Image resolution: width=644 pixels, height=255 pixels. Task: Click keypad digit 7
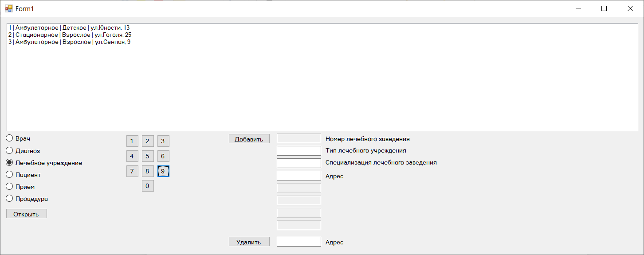click(x=132, y=171)
